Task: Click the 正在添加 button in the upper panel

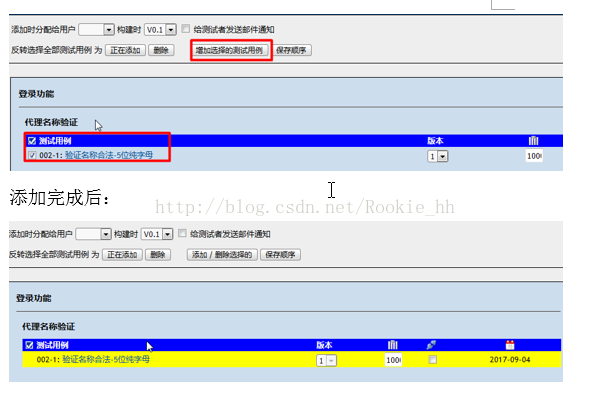Action: point(125,50)
